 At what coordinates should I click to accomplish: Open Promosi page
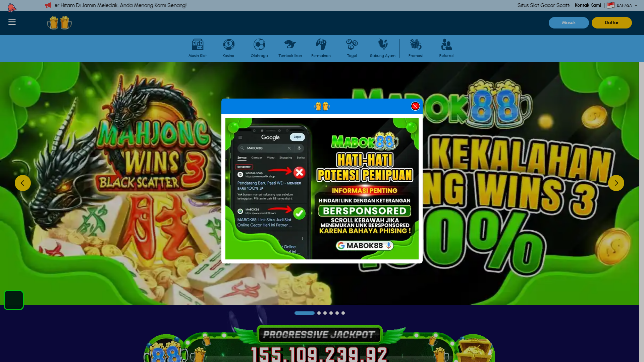coord(416,48)
